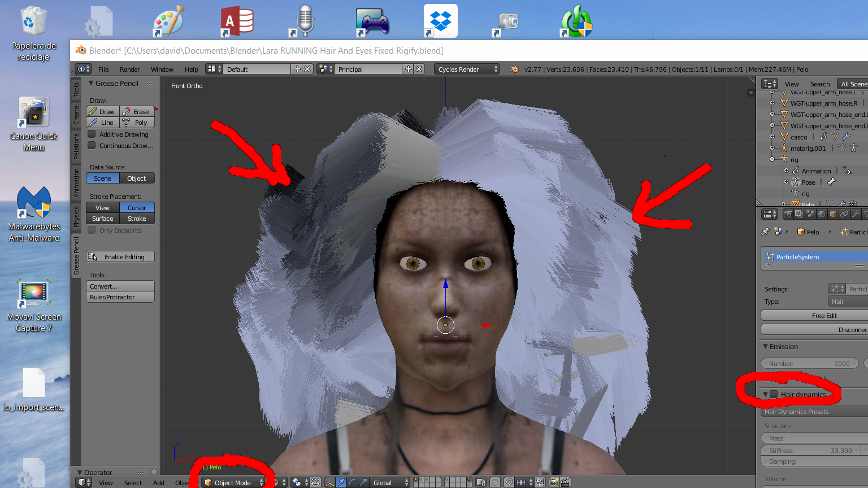
Task: Click the Blender logo in the info header
Action: [514, 69]
